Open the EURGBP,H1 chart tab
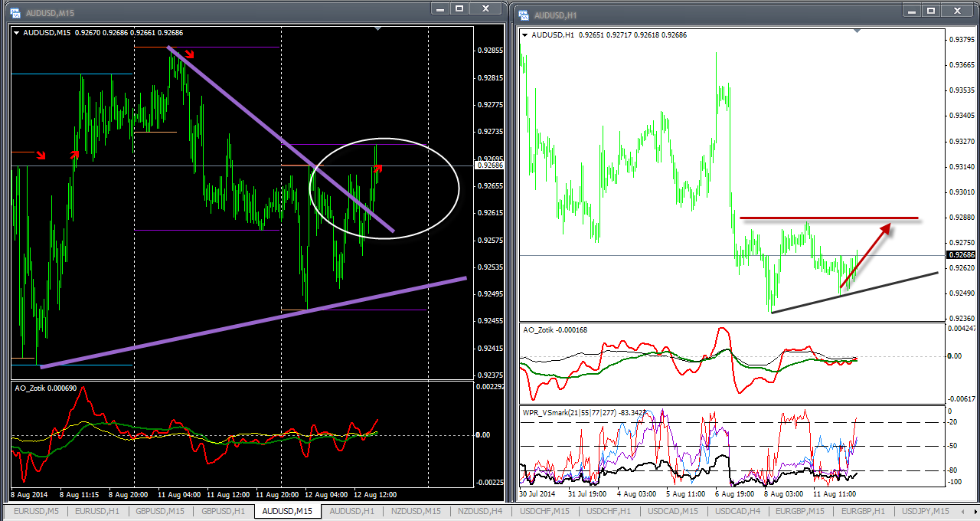The width and height of the screenshot is (980, 521). [x=864, y=511]
